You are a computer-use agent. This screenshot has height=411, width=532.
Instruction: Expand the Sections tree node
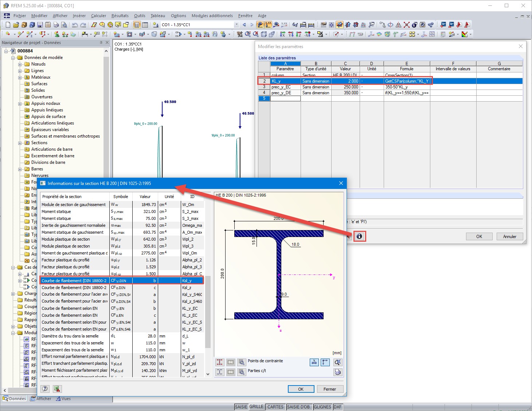tap(20, 143)
